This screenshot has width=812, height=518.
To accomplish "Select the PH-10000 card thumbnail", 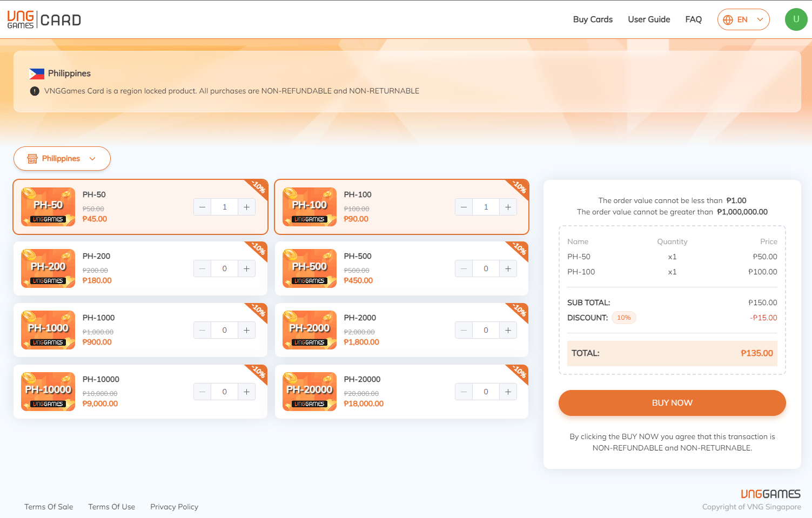I will click(48, 392).
